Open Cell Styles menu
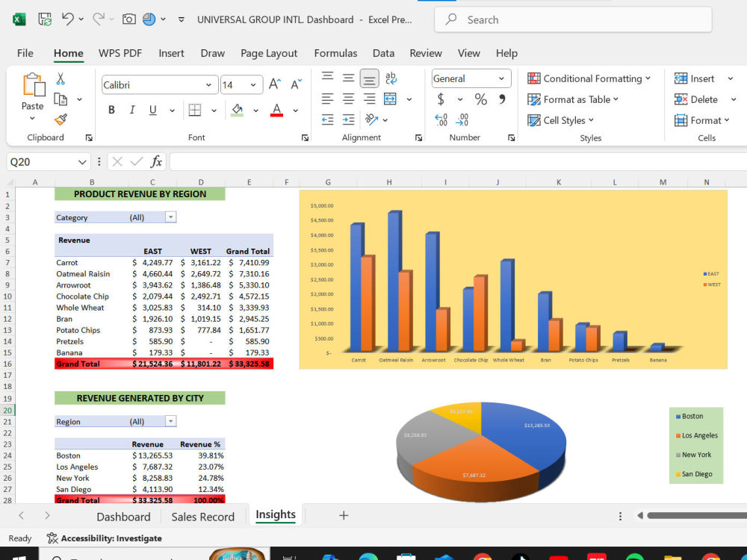The image size is (747, 560). tap(561, 120)
